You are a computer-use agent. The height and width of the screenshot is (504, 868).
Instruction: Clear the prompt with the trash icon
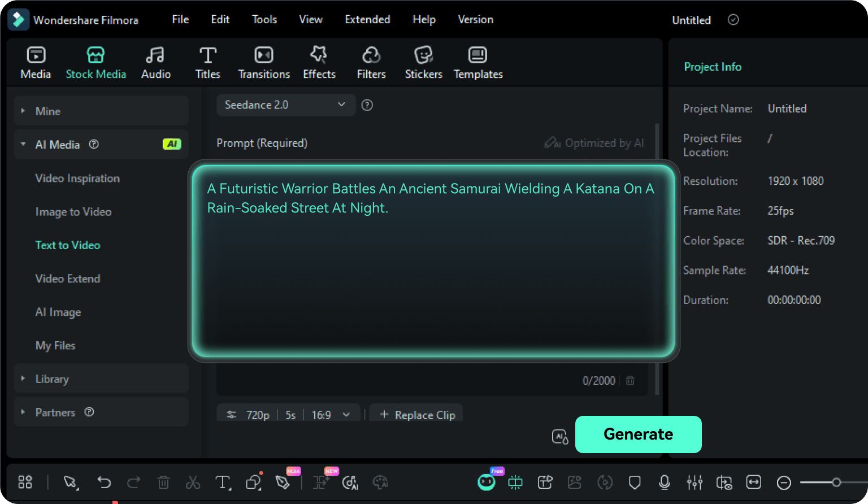630,380
